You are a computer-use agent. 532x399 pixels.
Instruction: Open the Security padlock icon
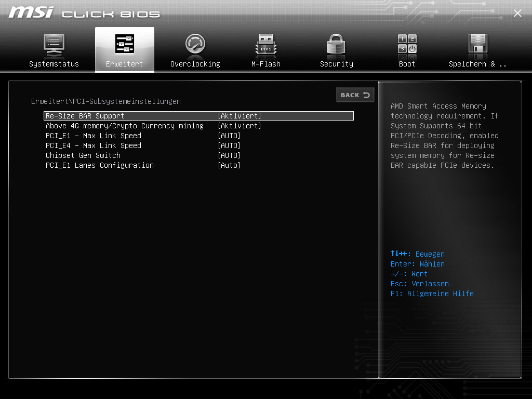click(336, 44)
